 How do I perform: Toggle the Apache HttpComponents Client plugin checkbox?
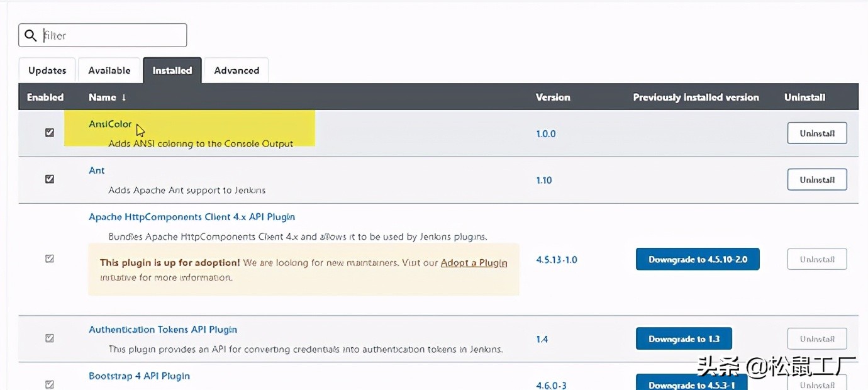click(x=49, y=259)
